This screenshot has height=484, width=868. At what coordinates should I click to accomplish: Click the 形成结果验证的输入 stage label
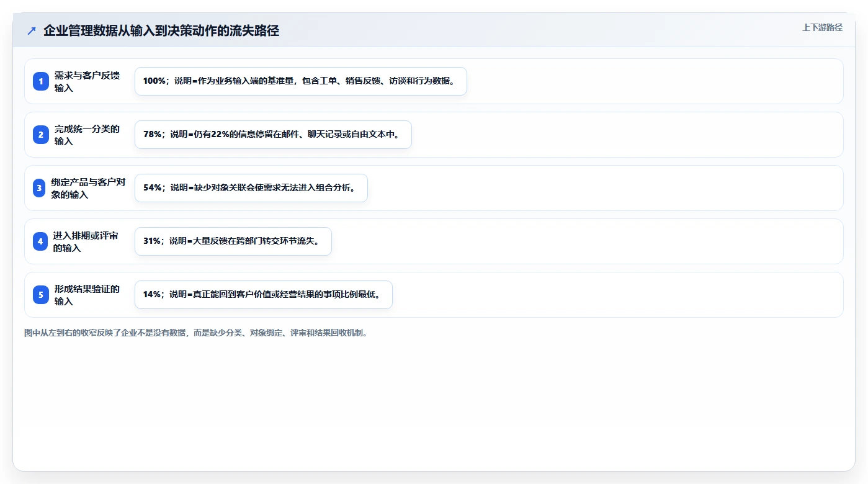[x=87, y=295]
